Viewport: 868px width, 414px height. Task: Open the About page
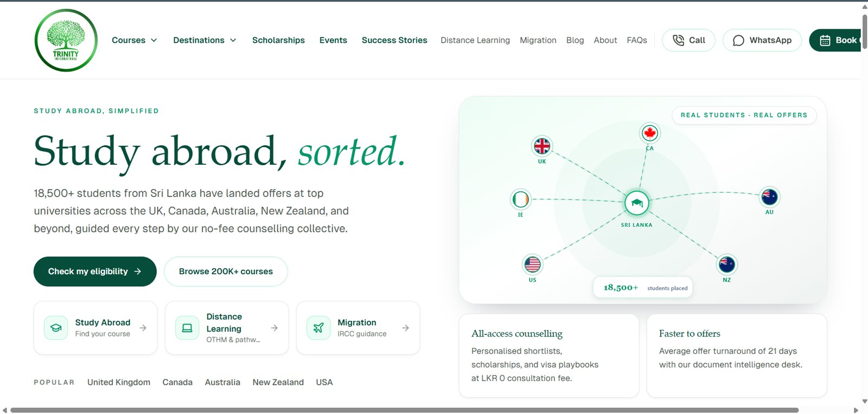[x=605, y=40]
